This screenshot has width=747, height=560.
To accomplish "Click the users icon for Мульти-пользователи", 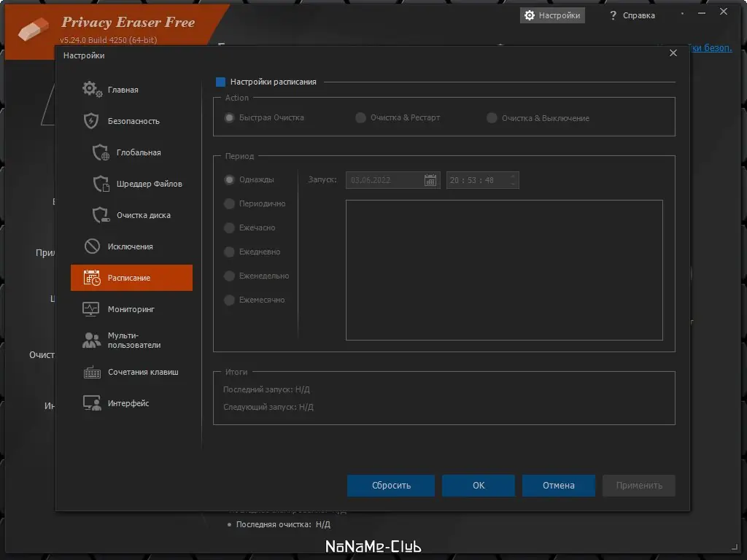I will tap(91, 340).
